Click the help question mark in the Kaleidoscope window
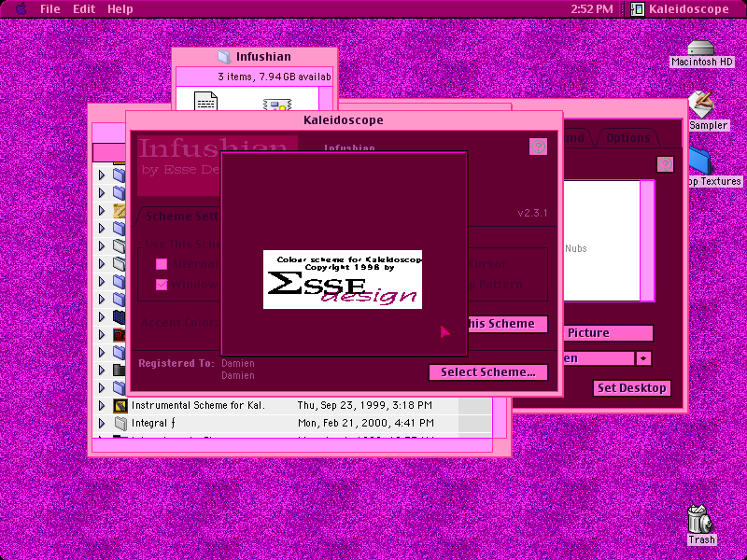The image size is (747, 560). tap(538, 147)
